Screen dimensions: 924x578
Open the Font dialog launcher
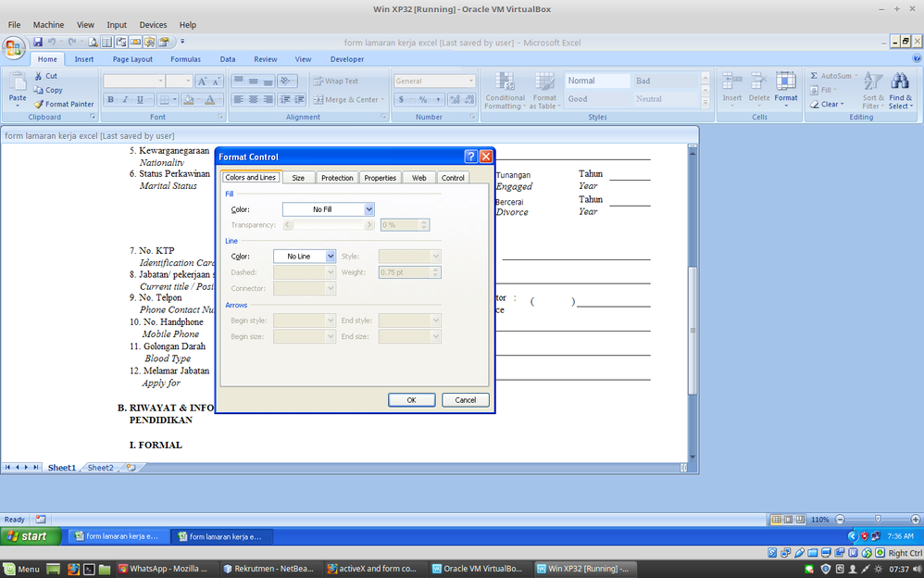click(221, 117)
